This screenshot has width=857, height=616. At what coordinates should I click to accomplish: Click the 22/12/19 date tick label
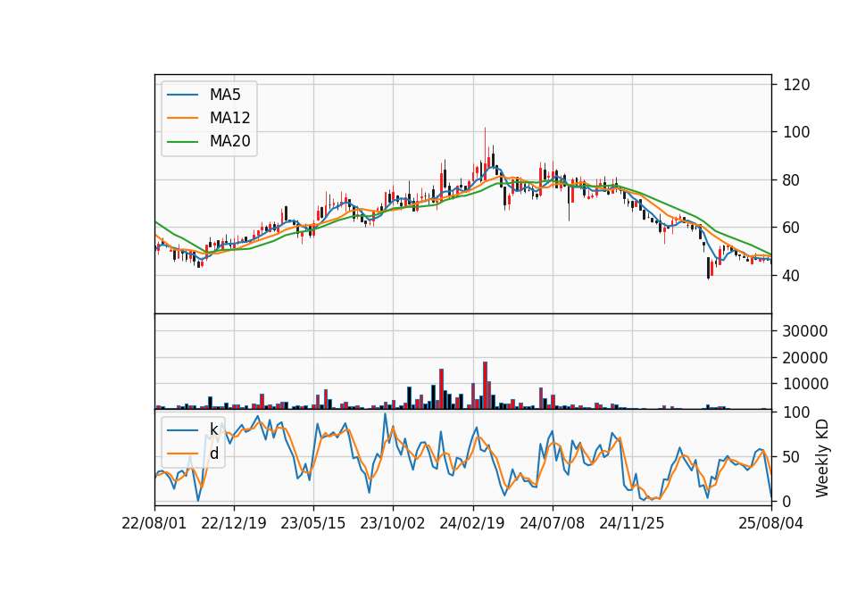234,523
